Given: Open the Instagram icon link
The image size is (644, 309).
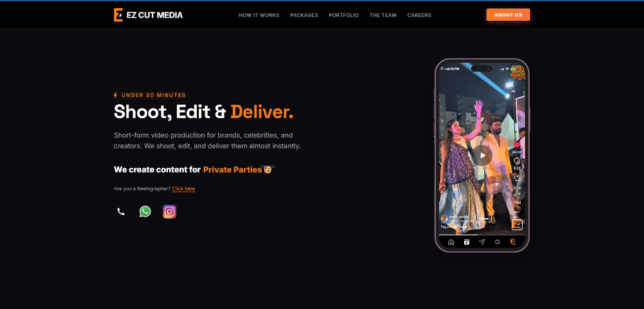Looking at the screenshot, I should (x=170, y=211).
